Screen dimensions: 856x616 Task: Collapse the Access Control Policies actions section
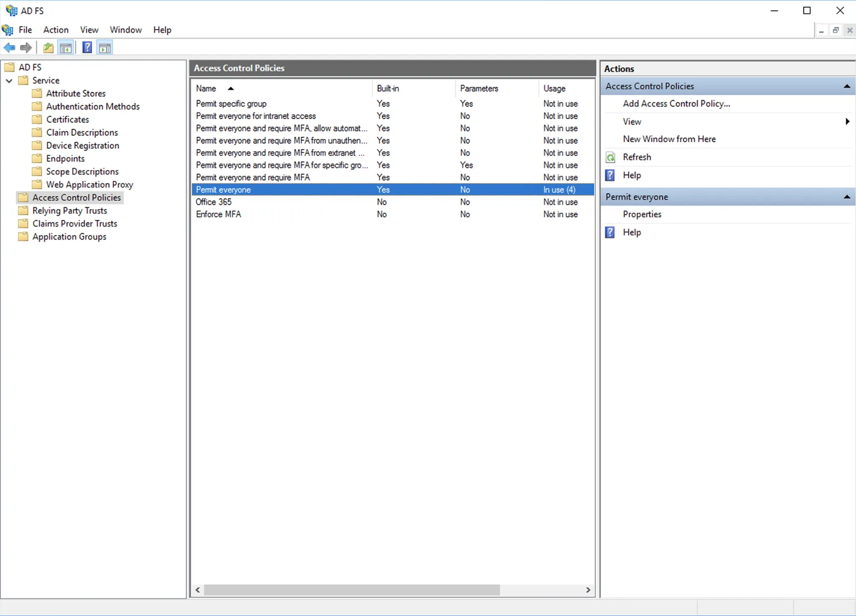[x=847, y=86]
